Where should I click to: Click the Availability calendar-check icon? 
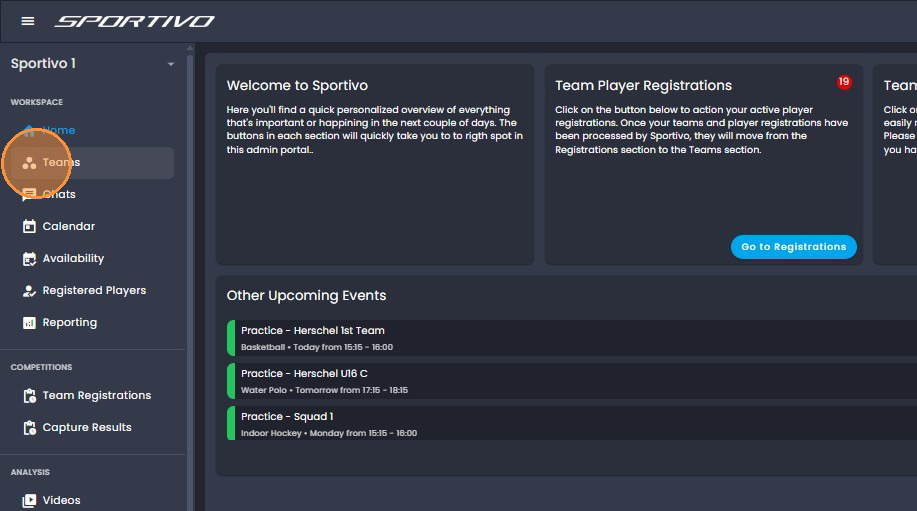click(29, 258)
